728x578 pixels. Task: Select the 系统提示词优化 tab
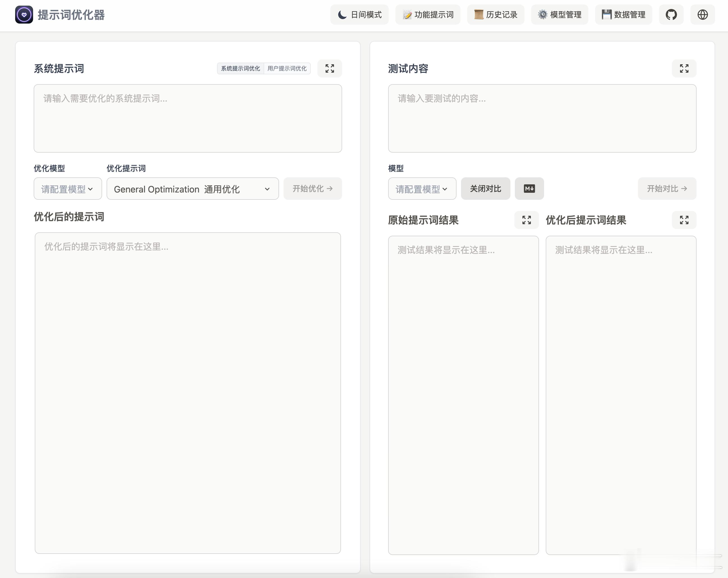pyautogui.click(x=240, y=68)
